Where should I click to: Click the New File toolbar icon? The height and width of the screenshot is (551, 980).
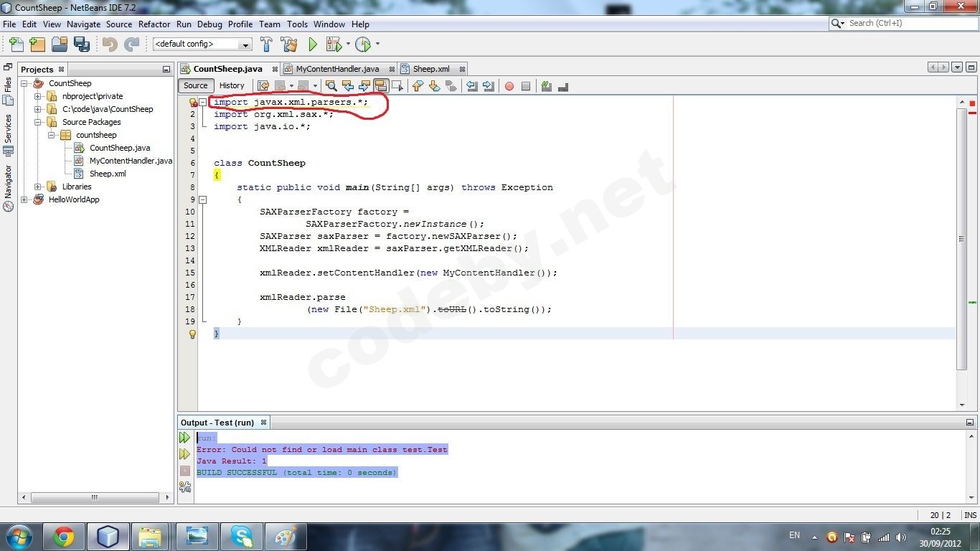15,44
